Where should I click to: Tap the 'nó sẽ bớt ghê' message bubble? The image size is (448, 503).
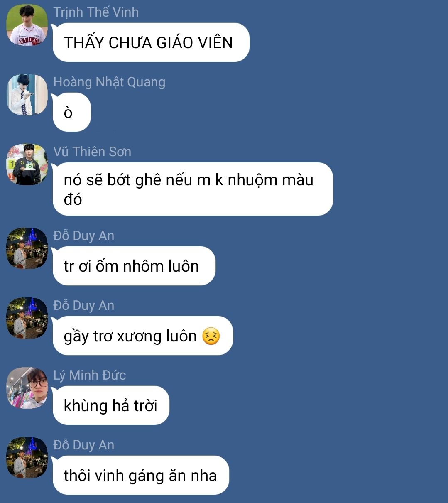193,189
